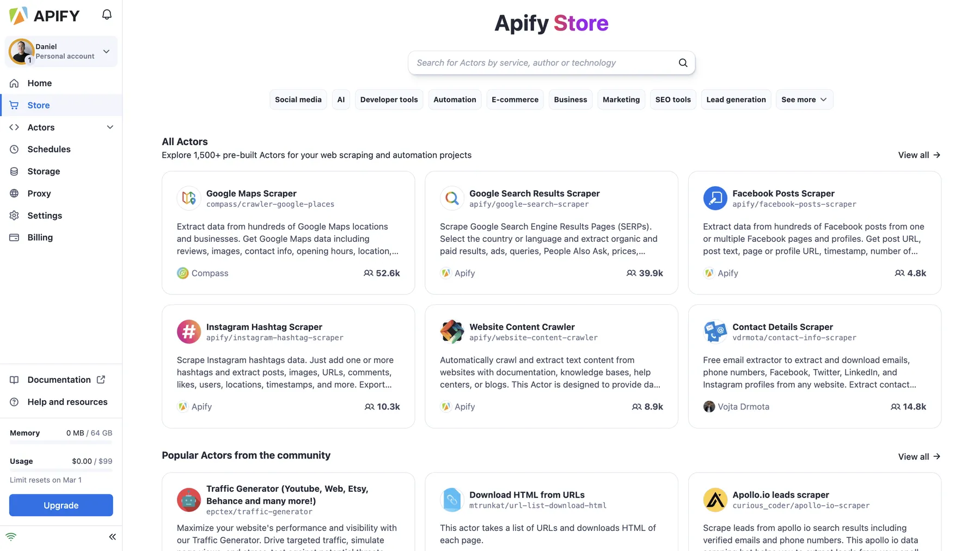Open Facebook Posts Scraper title
The height and width of the screenshot is (551, 980).
tap(783, 193)
